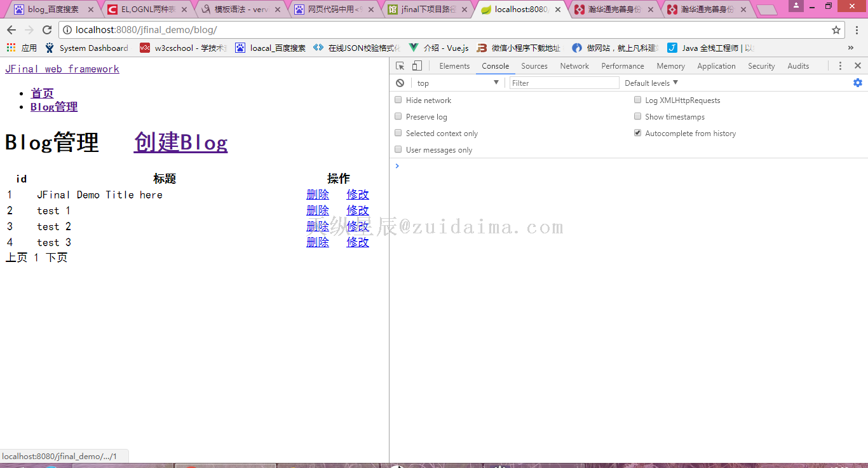Switch to the Audits panel
868x468 pixels.
pos(798,66)
